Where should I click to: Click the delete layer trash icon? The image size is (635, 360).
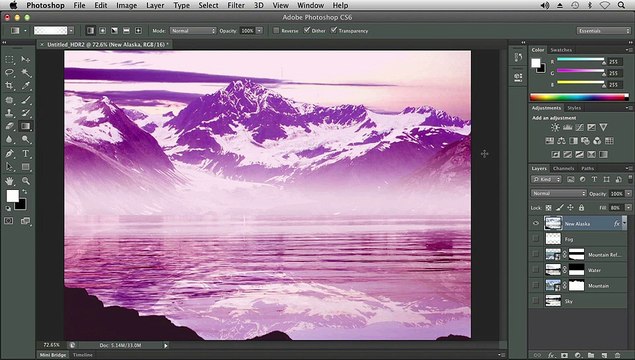[x=618, y=356]
